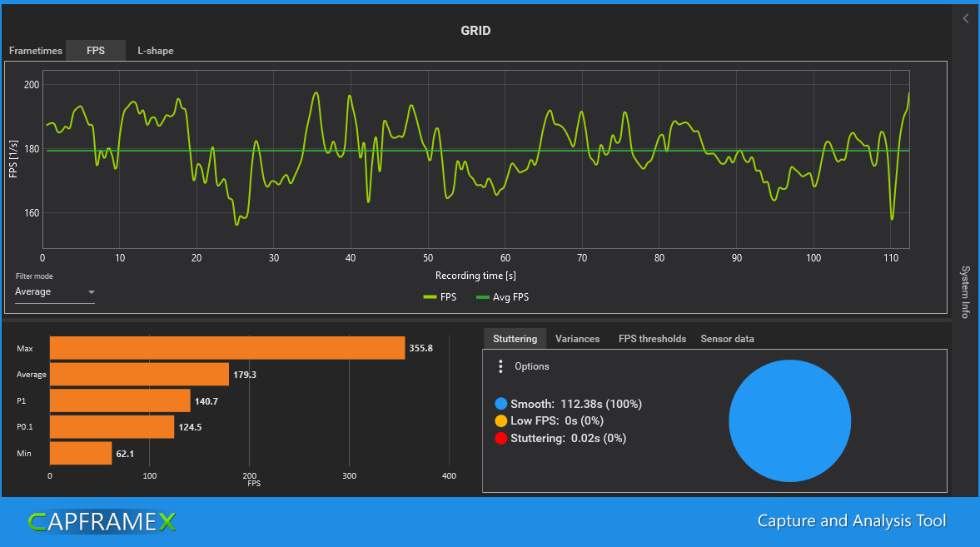Open the three-dot Options menu

click(x=500, y=366)
